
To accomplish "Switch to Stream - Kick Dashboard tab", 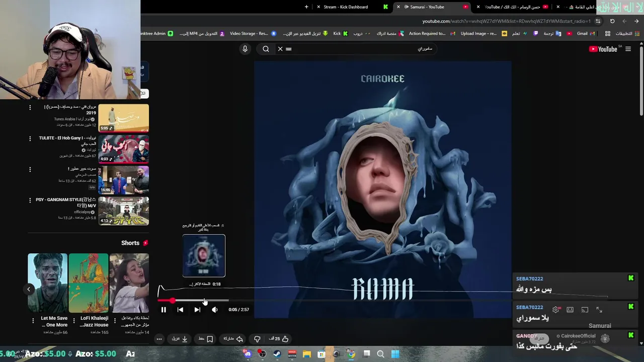I will [x=351, y=7].
